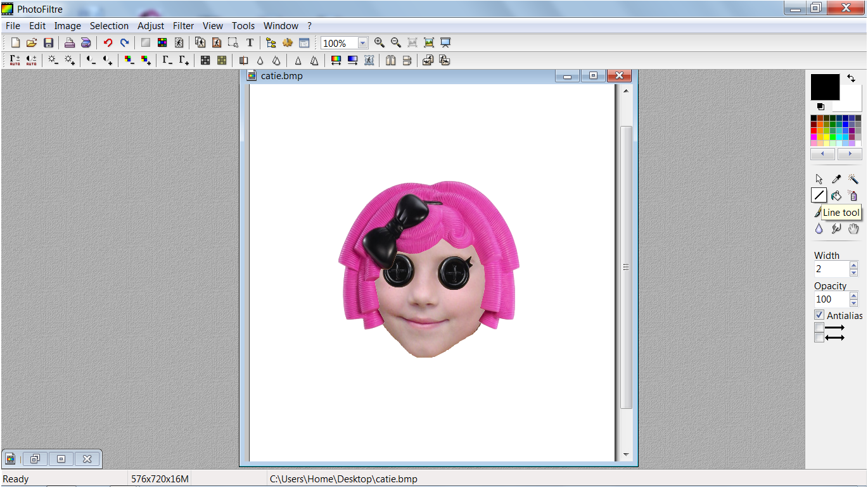868x488 pixels.
Task: Click the Image size icon
Action: (x=200, y=43)
